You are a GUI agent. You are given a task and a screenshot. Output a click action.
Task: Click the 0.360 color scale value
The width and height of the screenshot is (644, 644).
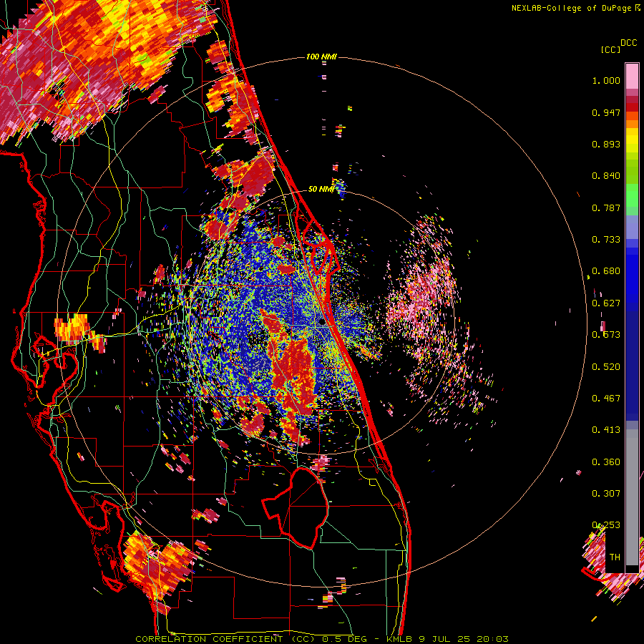[x=606, y=462]
